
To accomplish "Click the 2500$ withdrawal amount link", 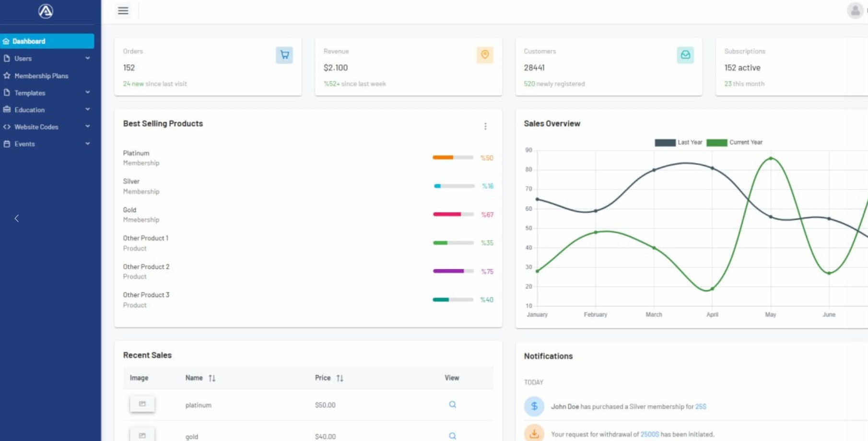I will (650, 434).
